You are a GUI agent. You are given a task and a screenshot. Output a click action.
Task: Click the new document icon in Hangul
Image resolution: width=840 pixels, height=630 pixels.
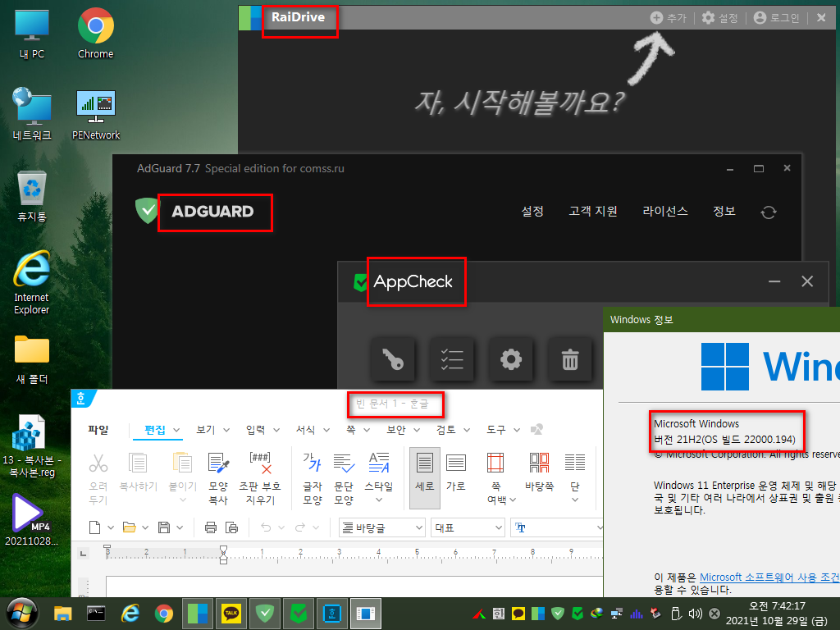point(95,527)
